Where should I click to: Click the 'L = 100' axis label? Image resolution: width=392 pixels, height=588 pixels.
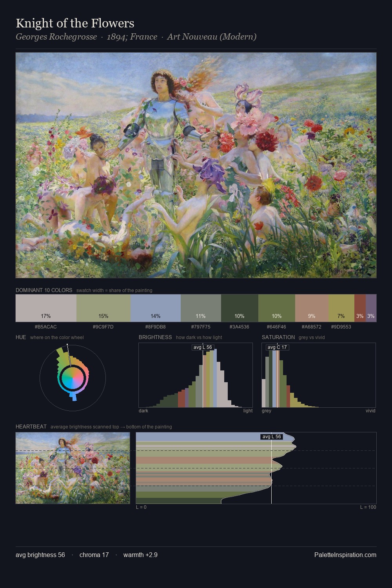(x=368, y=507)
